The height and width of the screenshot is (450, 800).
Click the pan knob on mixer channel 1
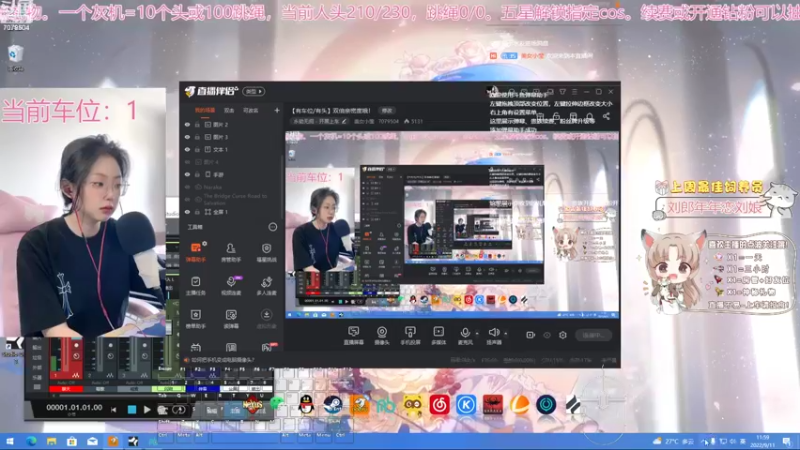tap(77, 356)
